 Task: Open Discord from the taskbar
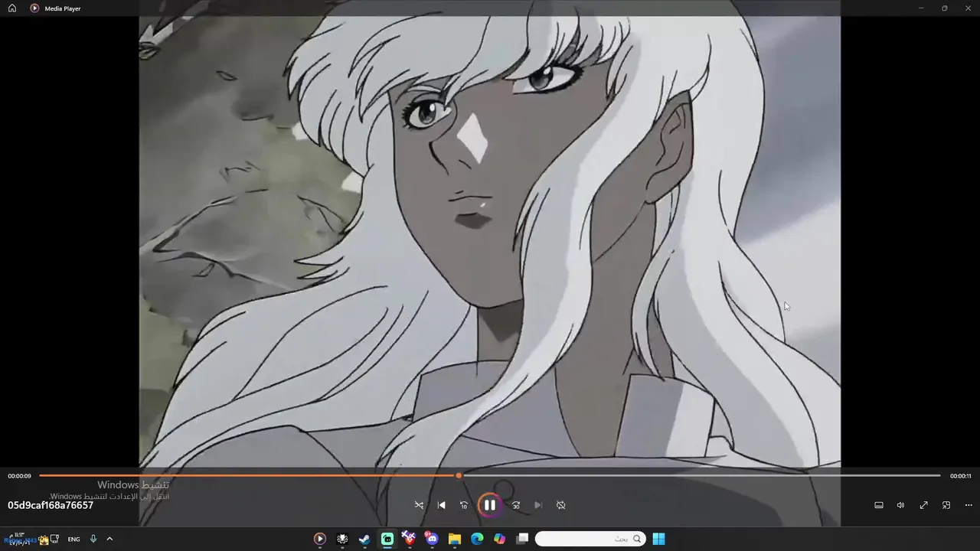pyautogui.click(x=432, y=539)
